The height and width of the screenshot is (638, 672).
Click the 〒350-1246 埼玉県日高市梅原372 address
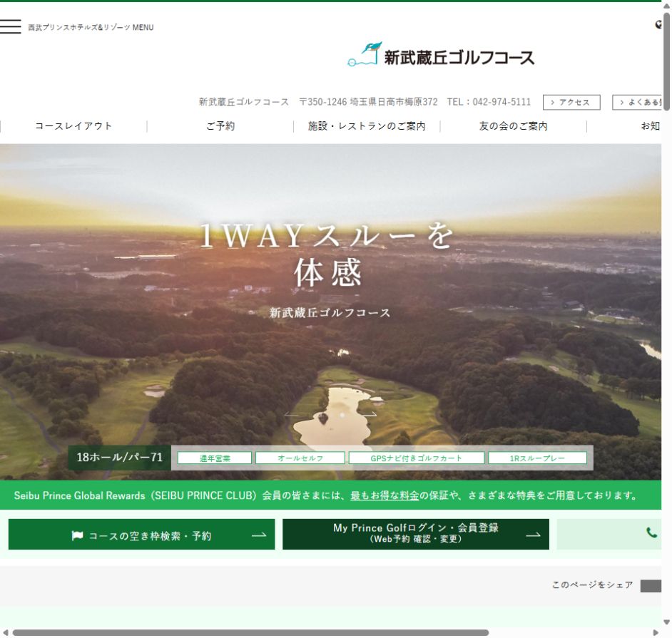tap(368, 102)
